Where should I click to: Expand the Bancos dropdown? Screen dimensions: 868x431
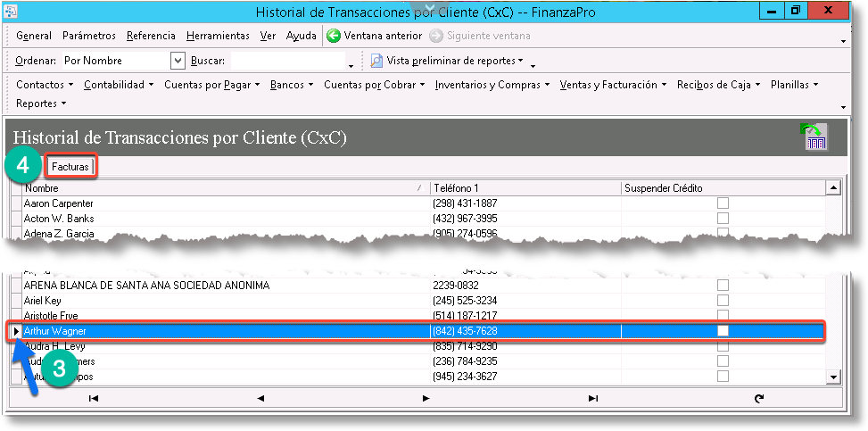292,85
